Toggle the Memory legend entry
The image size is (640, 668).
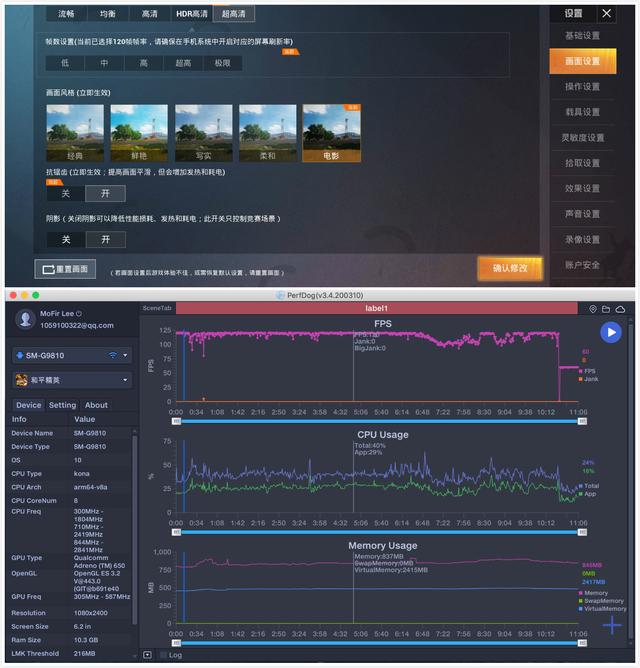(x=593, y=593)
